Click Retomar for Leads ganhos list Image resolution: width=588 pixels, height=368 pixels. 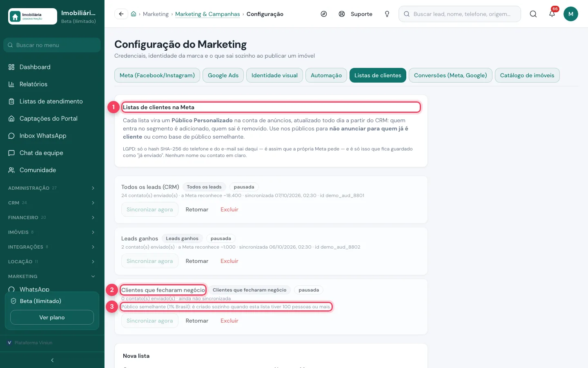pos(197,261)
